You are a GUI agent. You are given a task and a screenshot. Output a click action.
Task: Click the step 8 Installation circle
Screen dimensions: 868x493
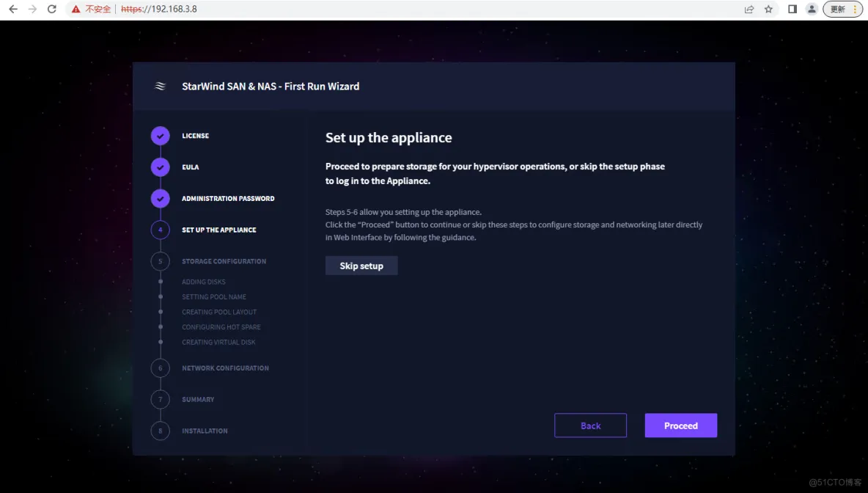point(161,431)
